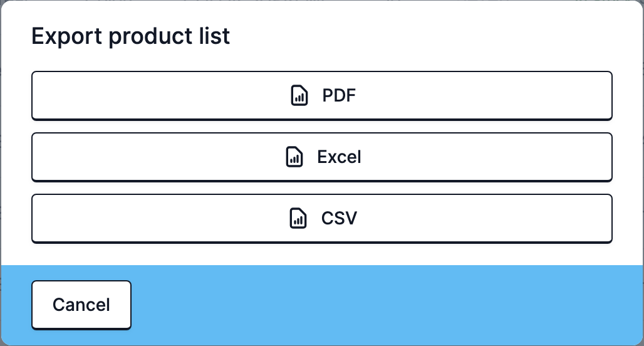Dismiss dialog using the Cancel button
644x346 pixels.
pos(81,305)
